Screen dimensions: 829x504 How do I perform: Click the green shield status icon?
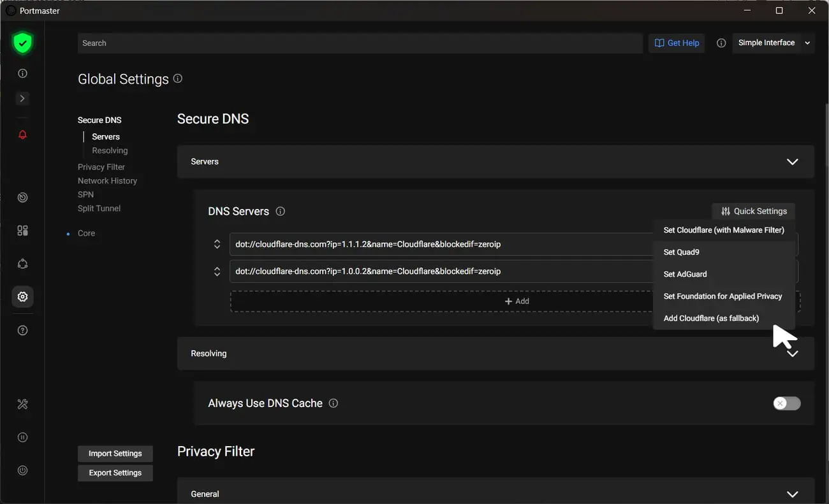[22, 43]
